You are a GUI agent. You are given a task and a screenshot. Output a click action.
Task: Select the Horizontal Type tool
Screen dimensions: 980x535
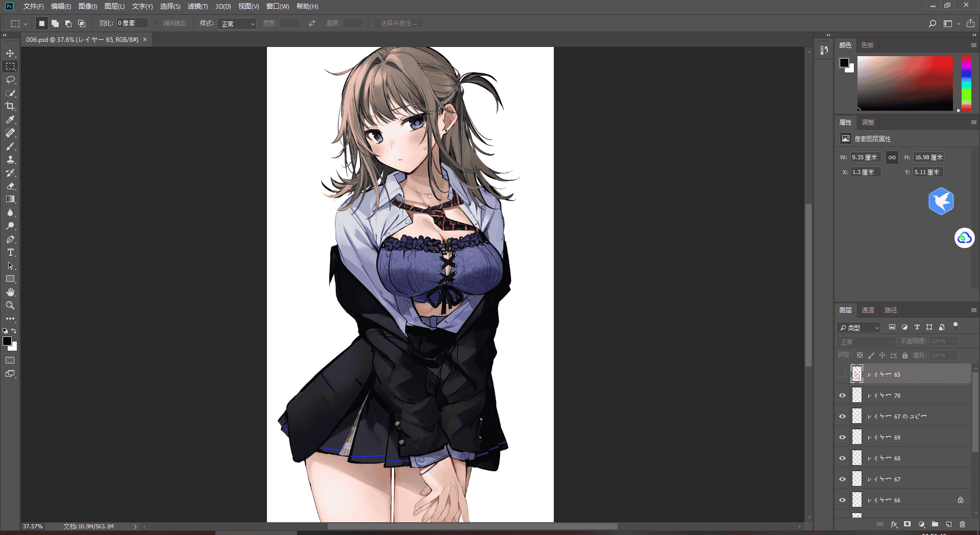point(10,252)
